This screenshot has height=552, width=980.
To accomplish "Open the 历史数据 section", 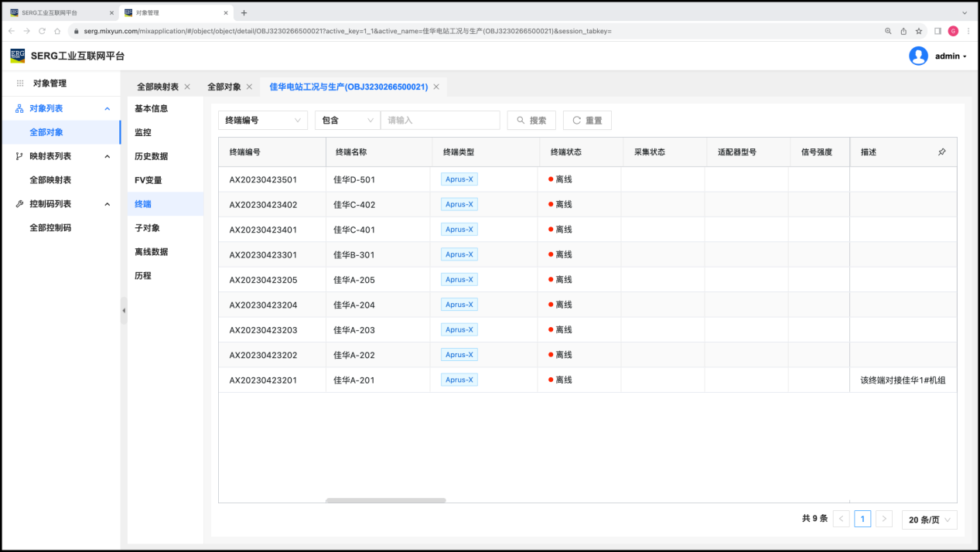I will (x=152, y=156).
